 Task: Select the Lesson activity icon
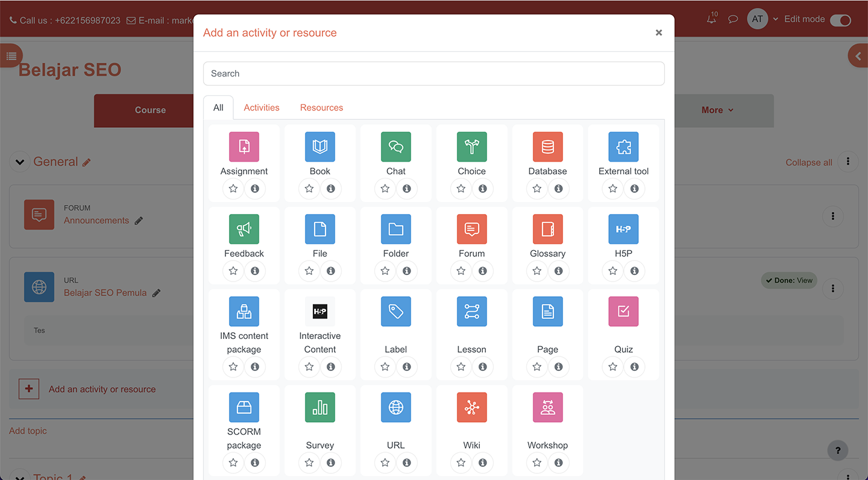click(x=471, y=312)
